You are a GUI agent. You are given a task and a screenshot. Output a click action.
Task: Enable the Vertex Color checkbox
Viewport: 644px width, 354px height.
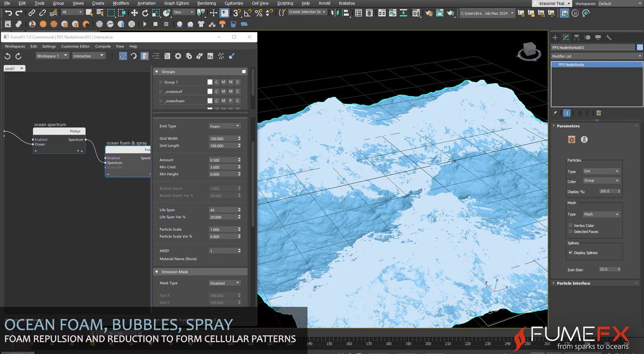(x=570, y=225)
